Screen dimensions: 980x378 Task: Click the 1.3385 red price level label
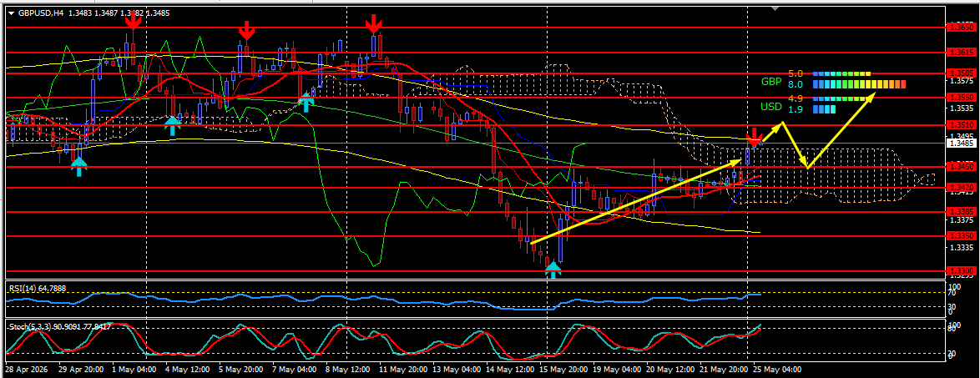(x=962, y=212)
